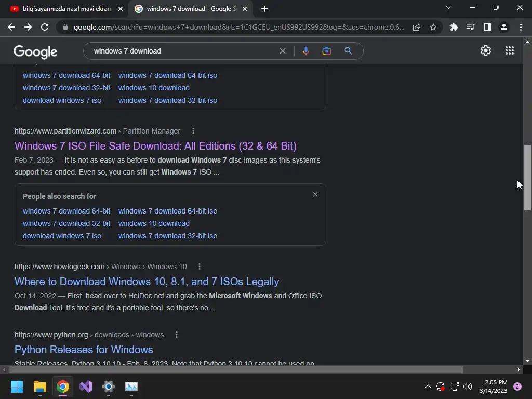
Task: Open Where to Download Windows 10 ISOs result
Action: (x=147, y=282)
